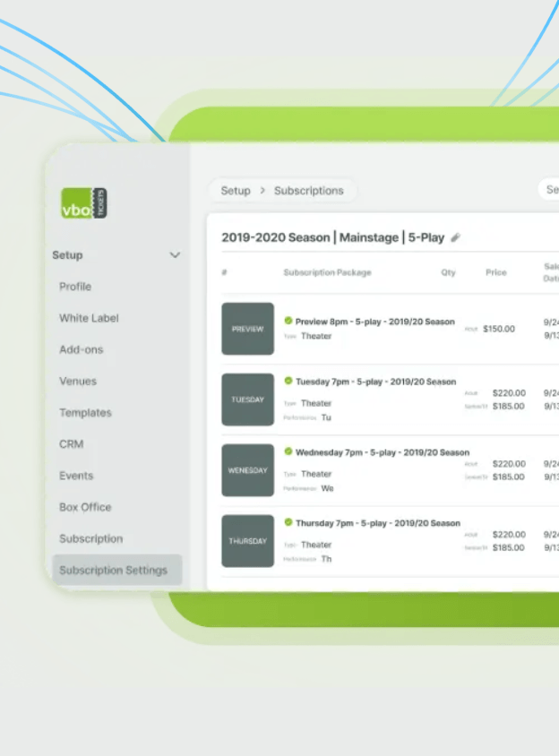Screen dimensions: 559x756
Task: Select Venues in the sidebar
Action: pos(78,381)
